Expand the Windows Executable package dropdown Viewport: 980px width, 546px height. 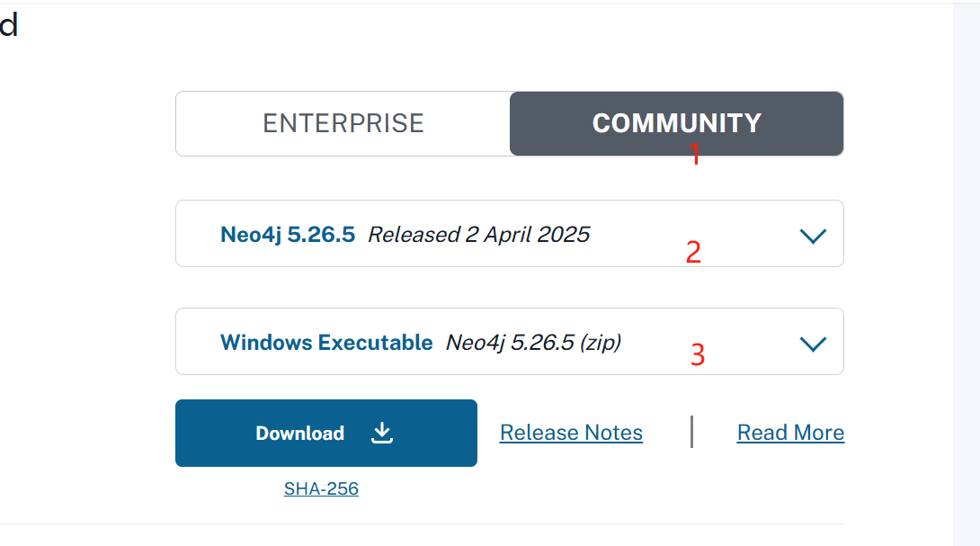pyautogui.click(x=510, y=342)
